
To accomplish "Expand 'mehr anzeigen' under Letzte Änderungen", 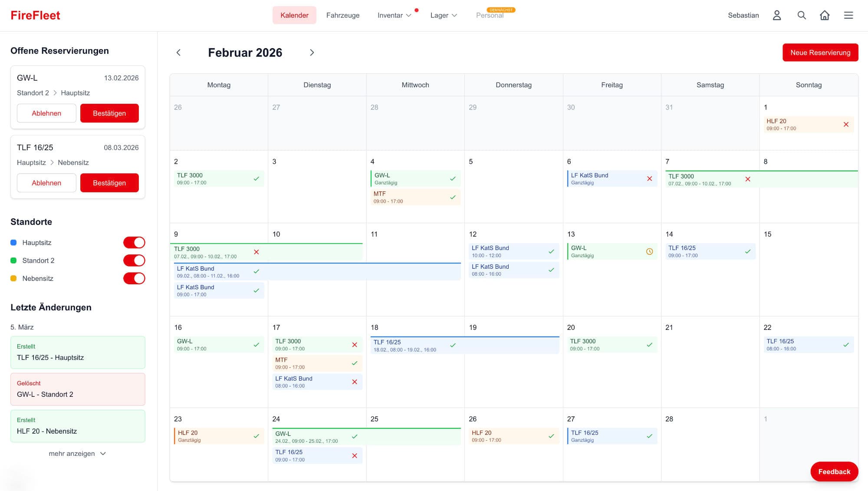I will [x=78, y=453].
